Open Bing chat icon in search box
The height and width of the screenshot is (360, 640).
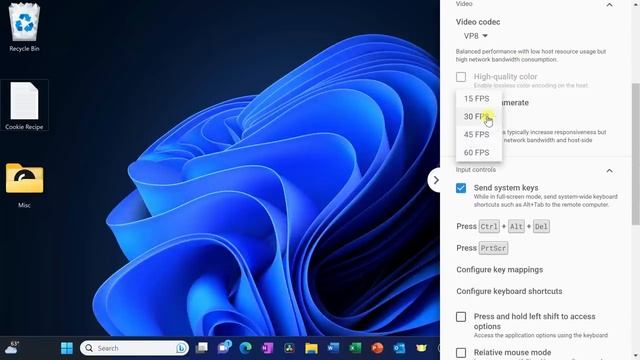coord(181,348)
